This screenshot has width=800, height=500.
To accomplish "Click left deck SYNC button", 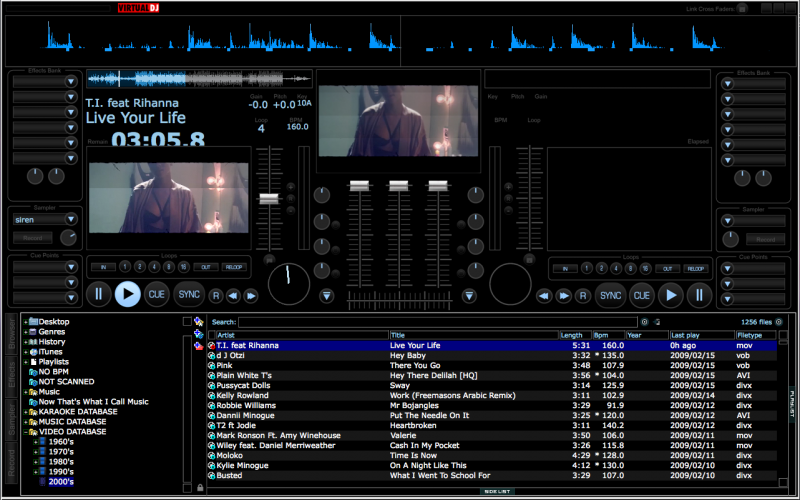I will (x=189, y=294).
